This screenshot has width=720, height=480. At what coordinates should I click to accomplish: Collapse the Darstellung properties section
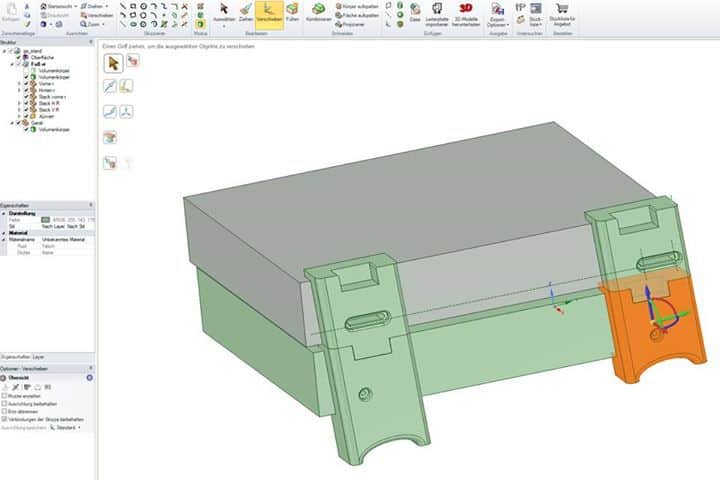[x=4, y=213]
